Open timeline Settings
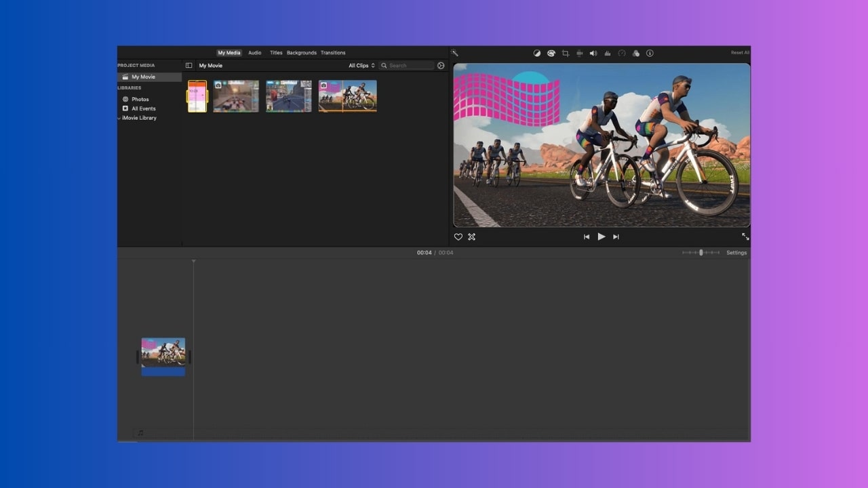The height and width of the screenshot is (488, 868). click(736, 253)
